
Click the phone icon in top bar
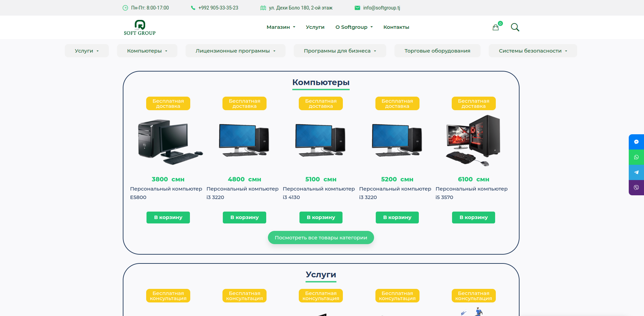(x=193, y=8)
